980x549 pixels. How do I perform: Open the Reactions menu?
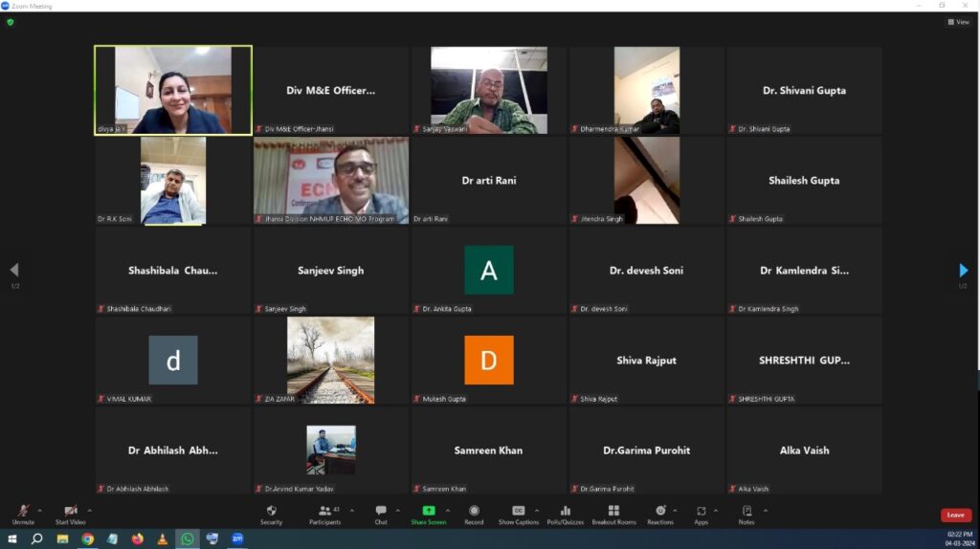click(x=659, y=513)
